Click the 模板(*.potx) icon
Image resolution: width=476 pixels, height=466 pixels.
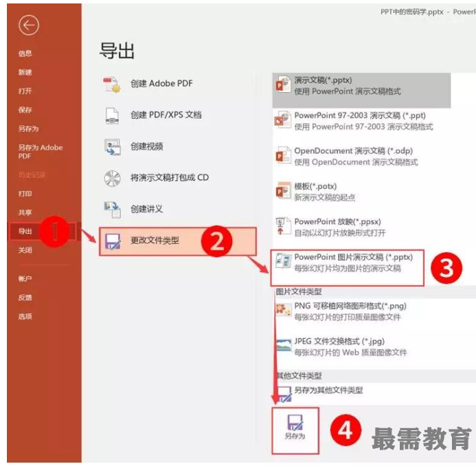[x=283, y=190]
